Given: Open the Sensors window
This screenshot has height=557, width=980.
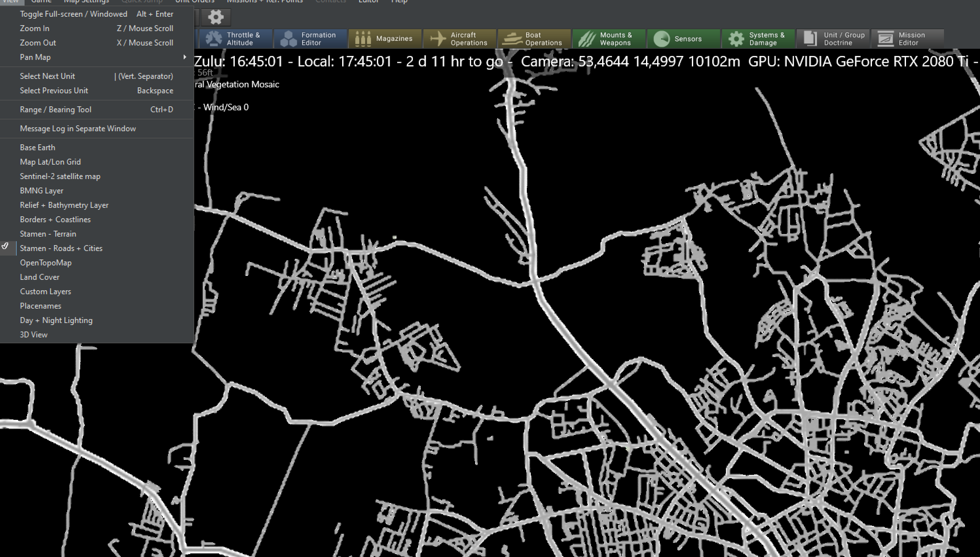Looking at the screenshot, I should [683, 39].
